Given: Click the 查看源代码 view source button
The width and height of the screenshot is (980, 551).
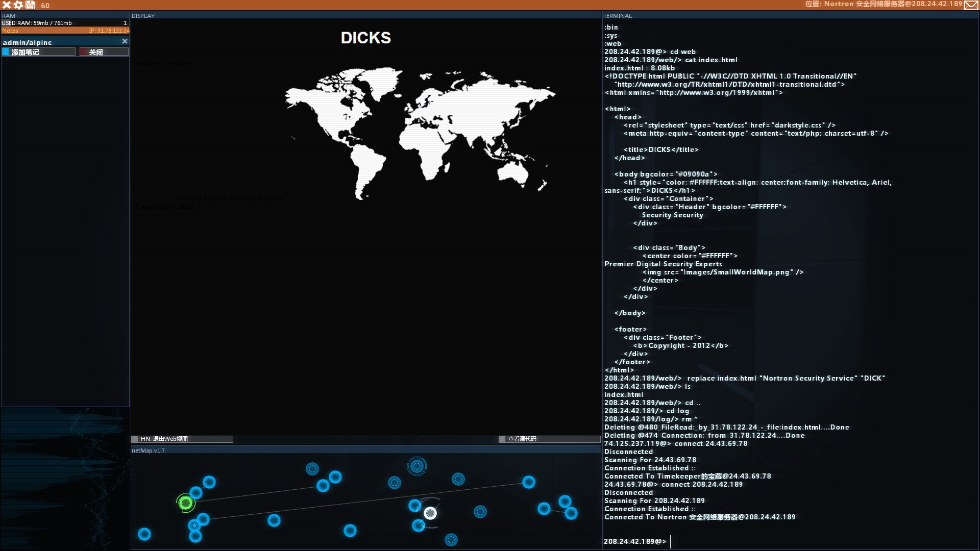Looking at the screenshot, I should [549, 439].
